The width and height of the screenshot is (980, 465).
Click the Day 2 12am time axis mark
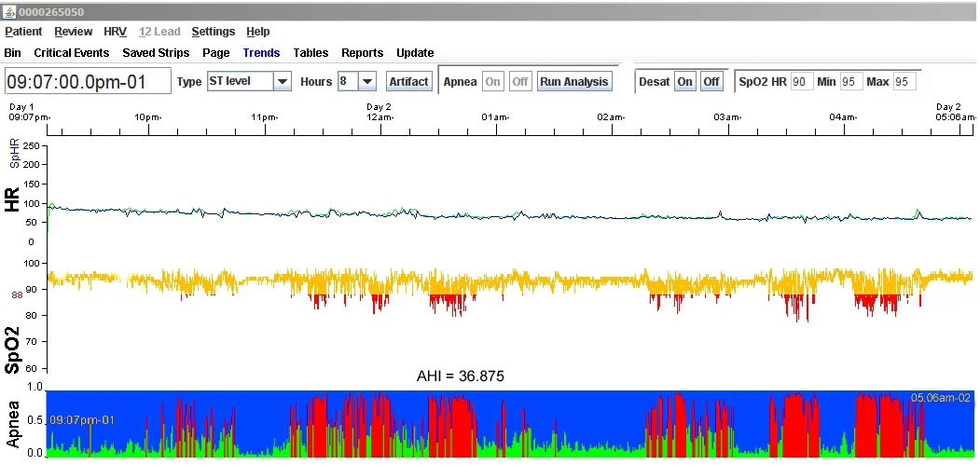click(x=380, y=112)
